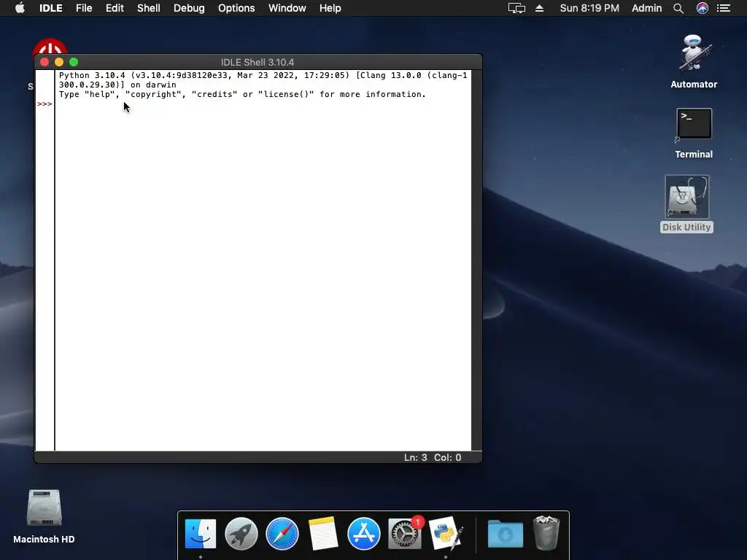
Task: Open the Help menu
Action: [330, 8]
